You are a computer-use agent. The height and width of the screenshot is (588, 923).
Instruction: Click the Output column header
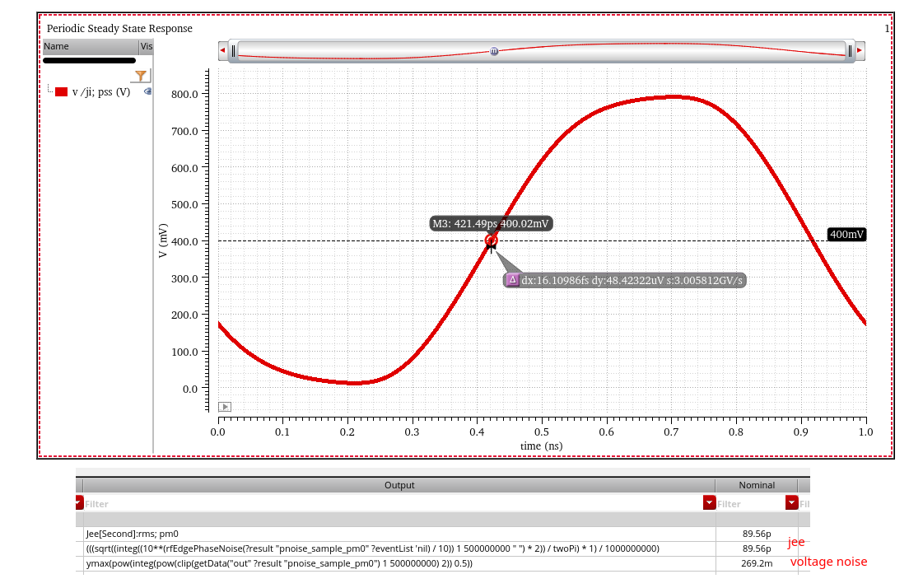tap(399, 485)
